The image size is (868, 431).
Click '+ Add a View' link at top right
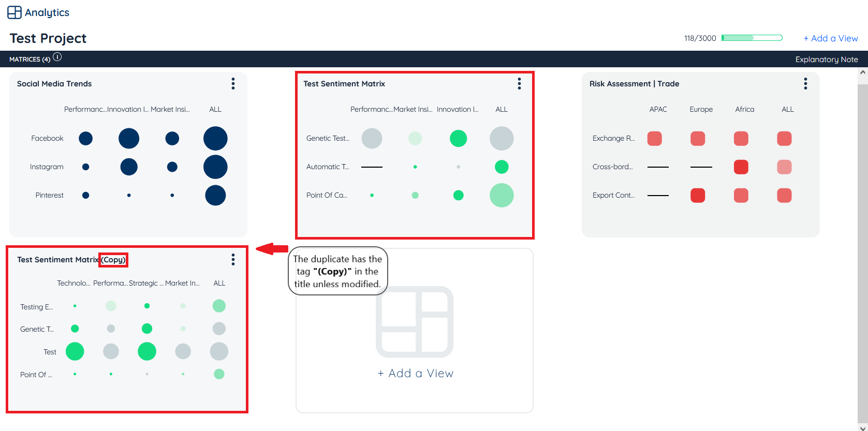tap(830, 38)
